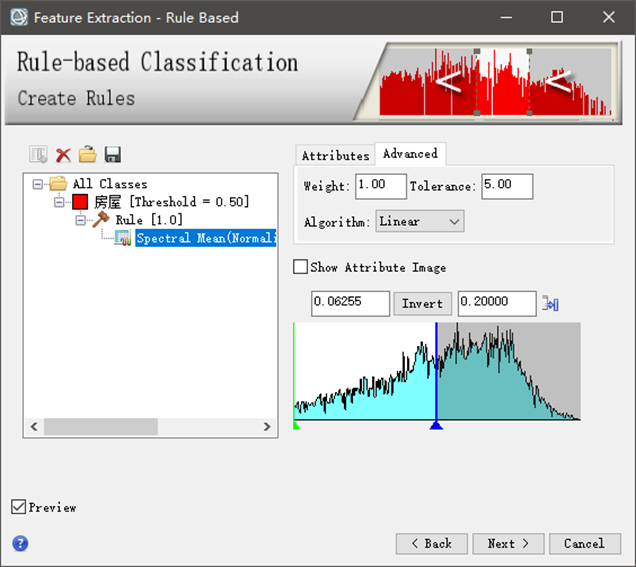Click the All Classes folder icon

pos(58,184)
